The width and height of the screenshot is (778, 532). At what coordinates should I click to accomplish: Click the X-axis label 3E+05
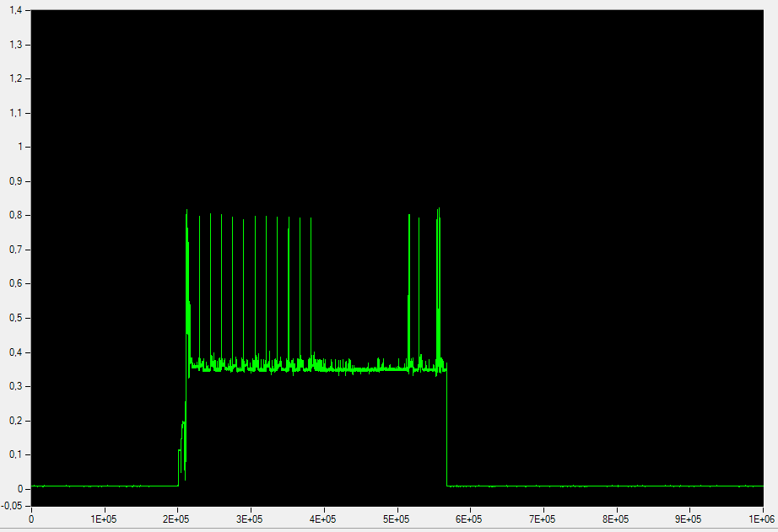(250, 519)
